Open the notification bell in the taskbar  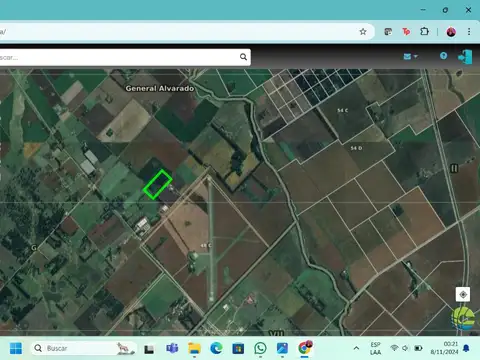click(466, 348)
